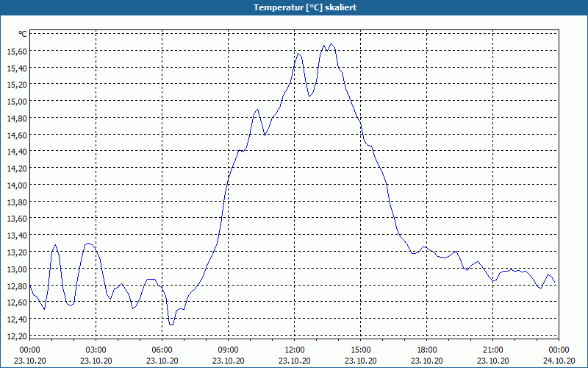Viewport: 588px width, 368px height.
Task: Click the 00:00 label above 24.10.20
Action: click(559, 350)
